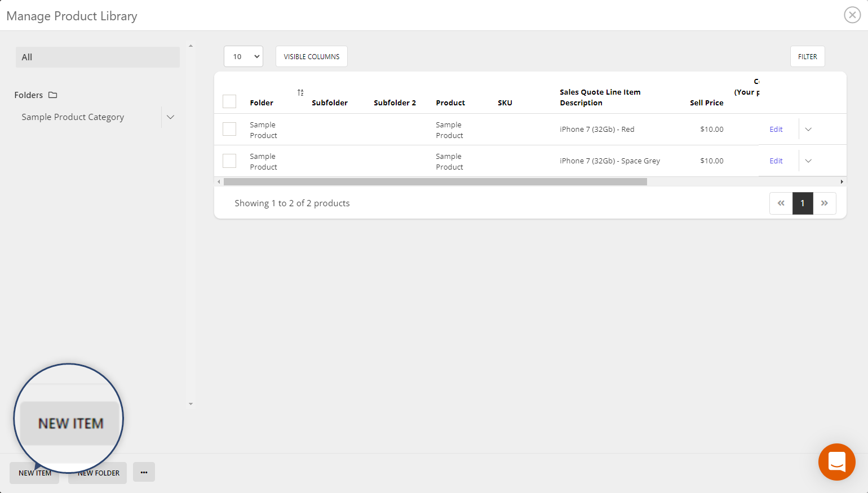
Task: Open the rows-per-page dropdown showing 10
Action: [x=243, y=56]
